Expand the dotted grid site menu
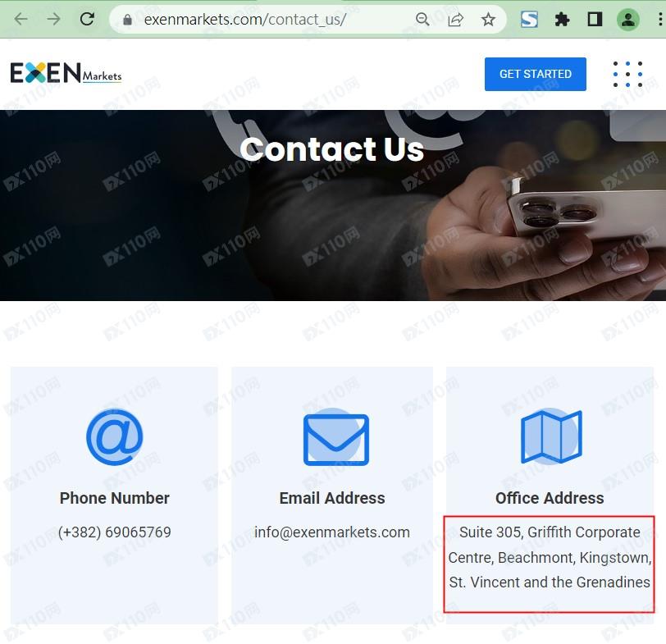The width and height of the screenshot is (666, 644). (x=627, y=75)
